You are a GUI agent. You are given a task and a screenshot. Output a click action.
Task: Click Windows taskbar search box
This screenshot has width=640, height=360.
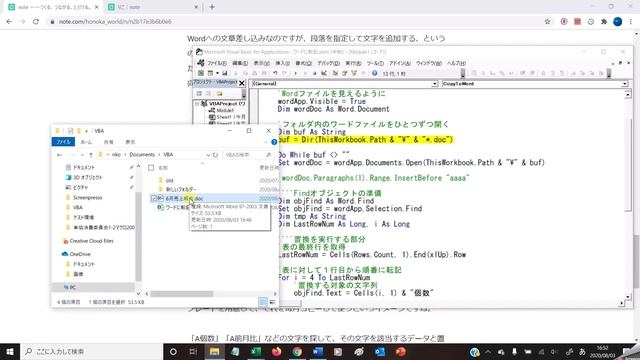coord(92,351)
